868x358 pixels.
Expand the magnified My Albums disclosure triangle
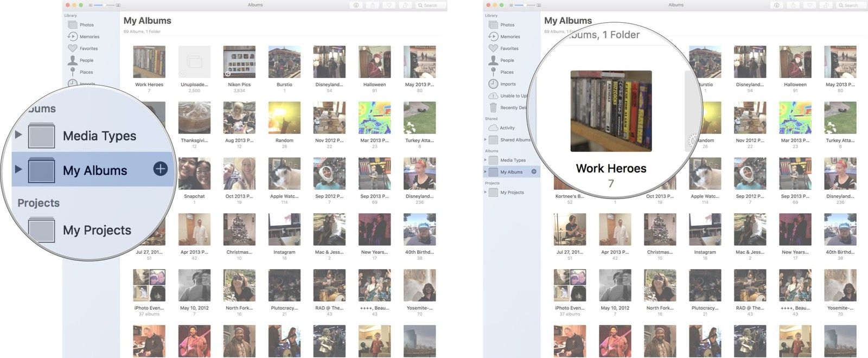click(x=18, y=169)
